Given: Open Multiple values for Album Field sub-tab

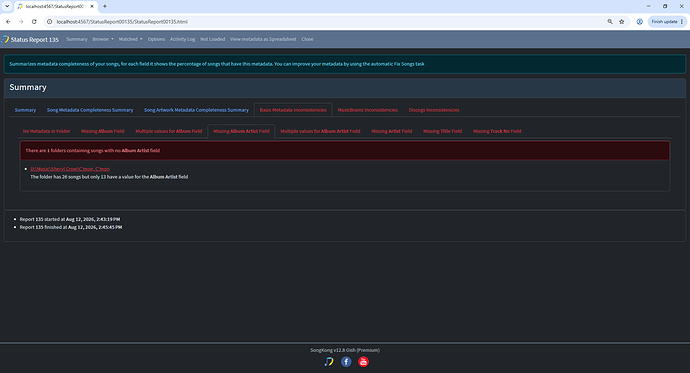Looking at the screenshot, I should 169,131.
